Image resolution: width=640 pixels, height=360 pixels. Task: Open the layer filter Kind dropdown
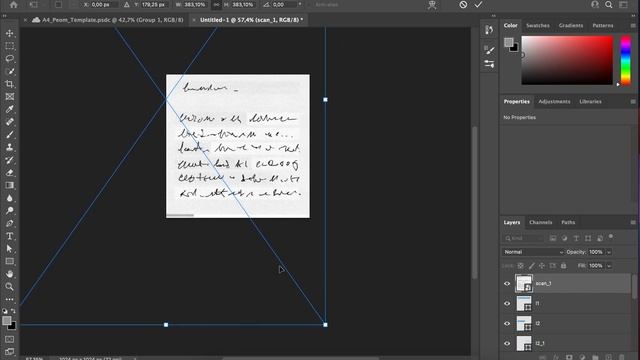coord(523,238)
